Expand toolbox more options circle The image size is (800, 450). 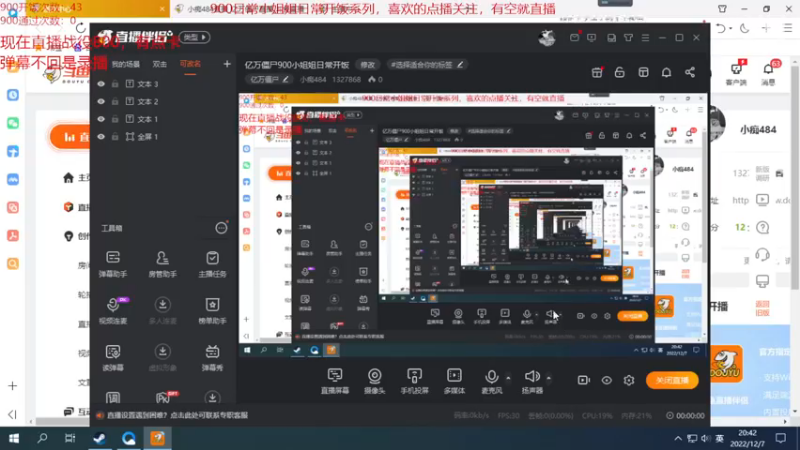[221, 228]
